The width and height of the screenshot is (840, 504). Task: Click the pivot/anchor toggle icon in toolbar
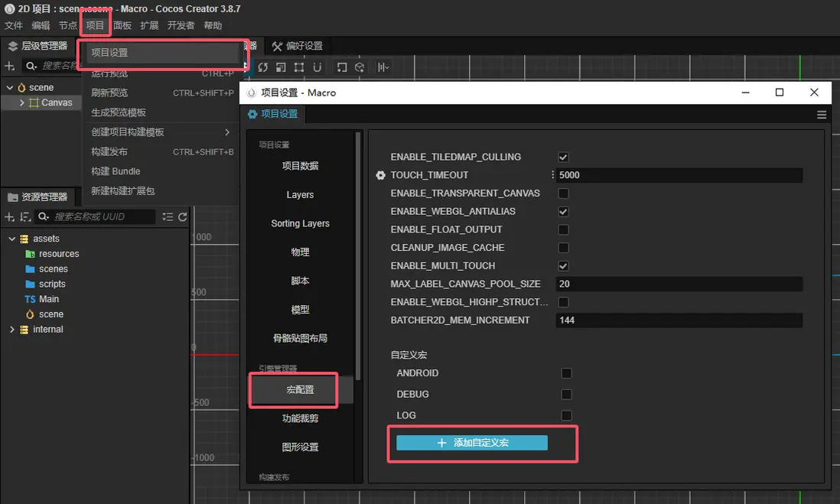[342, 67]
